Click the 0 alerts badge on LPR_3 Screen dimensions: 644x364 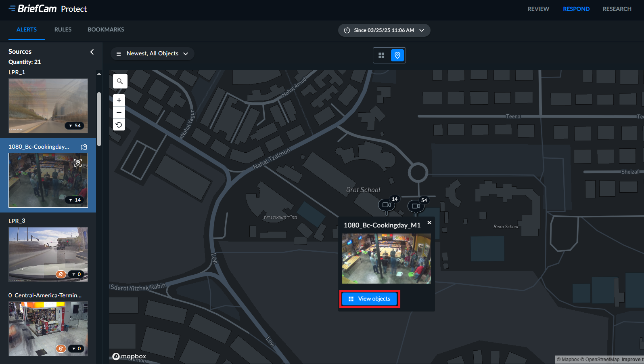(76, 274)
